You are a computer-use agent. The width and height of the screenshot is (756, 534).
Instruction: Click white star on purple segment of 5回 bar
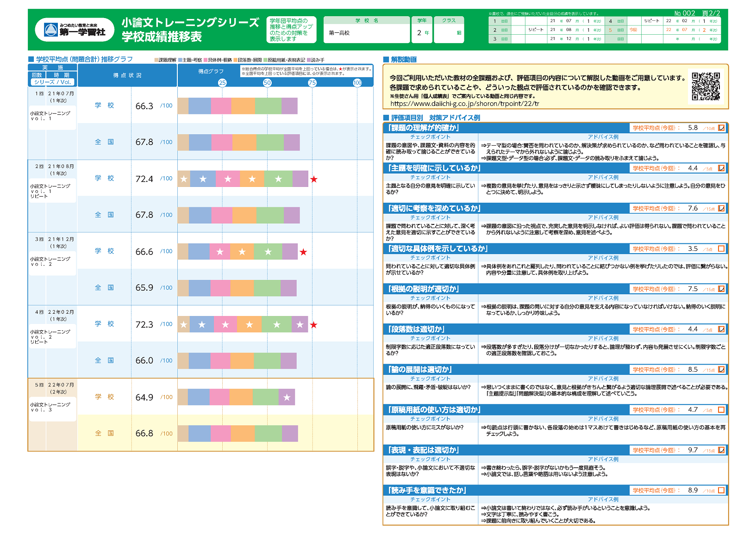(x=287, y=397)
